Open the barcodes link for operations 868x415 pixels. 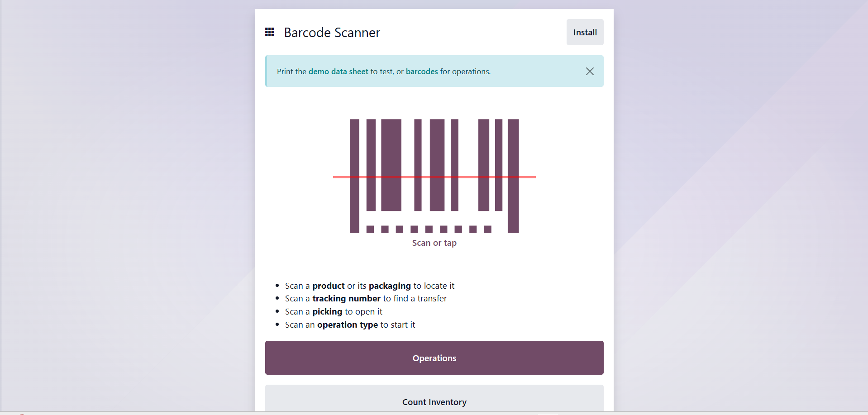[421, 72]
